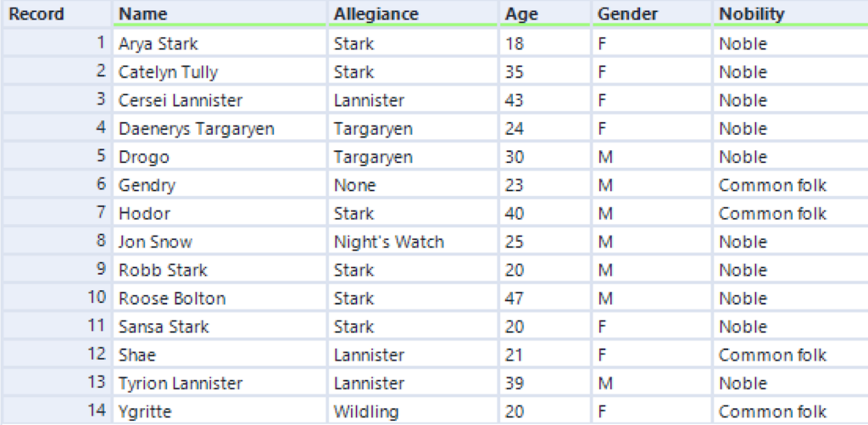Select the Tyrion Lannister name cell
Viewport: 868px width, 425px height.
pos(220,383)
